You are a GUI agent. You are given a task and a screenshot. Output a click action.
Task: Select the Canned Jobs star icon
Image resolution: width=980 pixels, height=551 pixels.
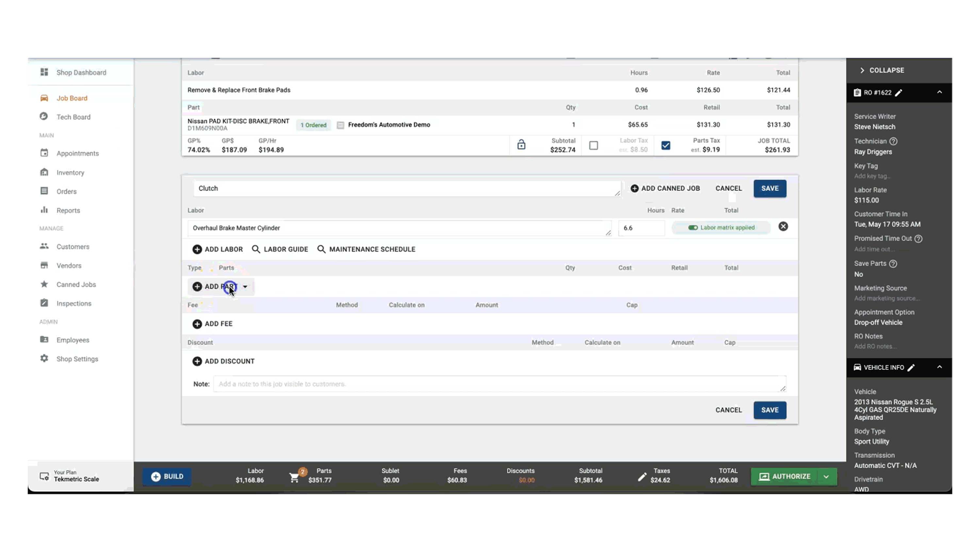(x=44, y=284)
